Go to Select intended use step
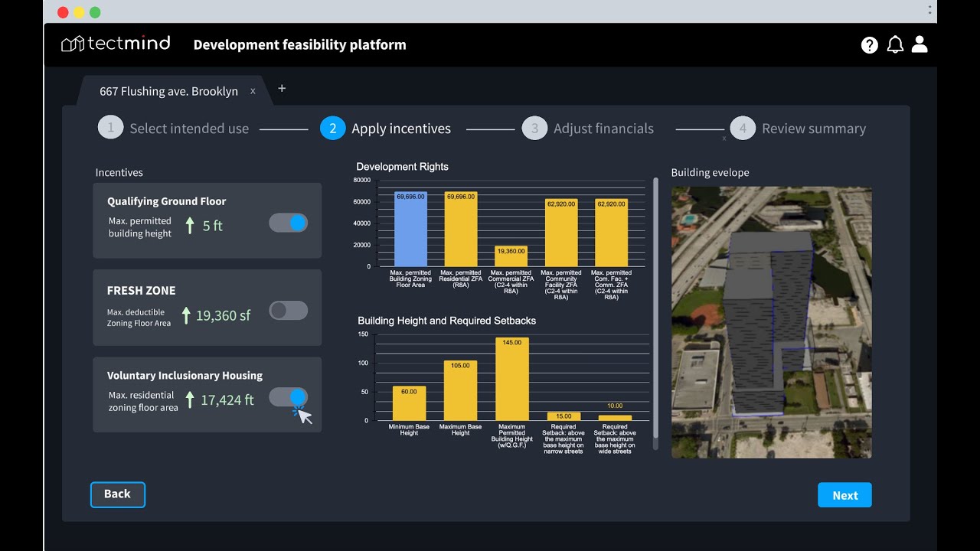The image size is (980, 551). point(189,129)
